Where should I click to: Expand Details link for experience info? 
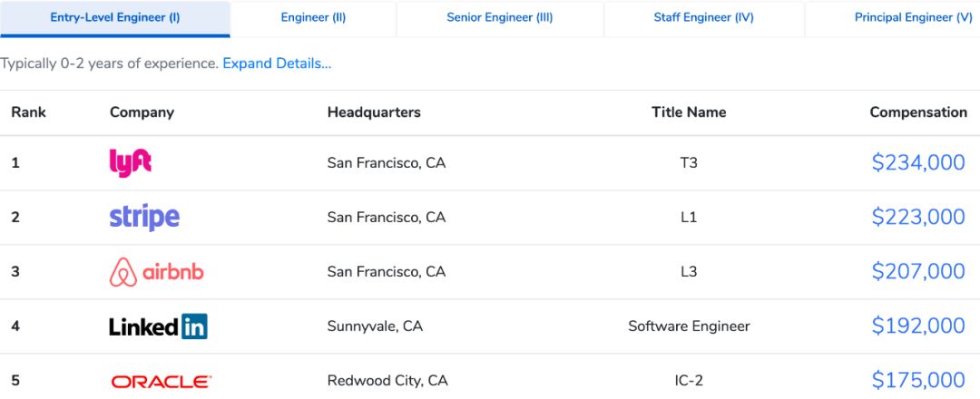[x=277, y=63]
